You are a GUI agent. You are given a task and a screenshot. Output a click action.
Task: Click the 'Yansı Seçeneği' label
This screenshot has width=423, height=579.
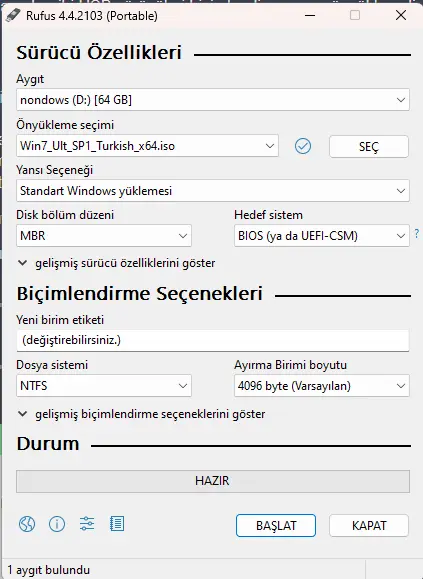click(54, 170)
